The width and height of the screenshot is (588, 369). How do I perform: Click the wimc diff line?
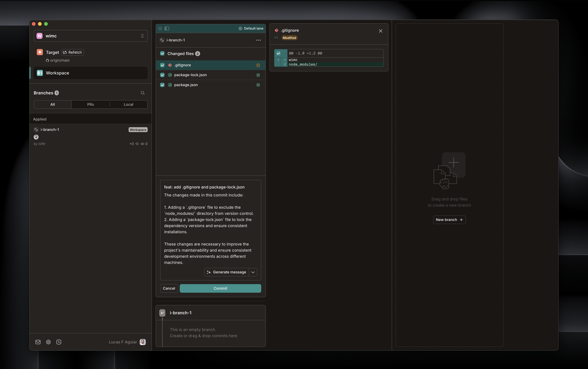coord(328,60)
